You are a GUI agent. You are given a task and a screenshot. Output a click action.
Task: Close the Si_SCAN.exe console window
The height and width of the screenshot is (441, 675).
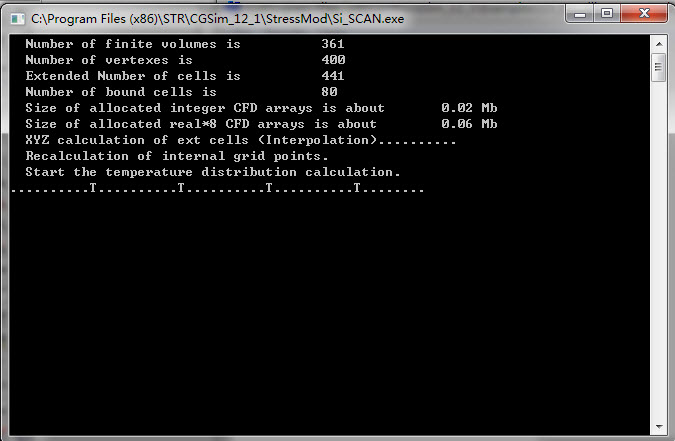(644, 13)
